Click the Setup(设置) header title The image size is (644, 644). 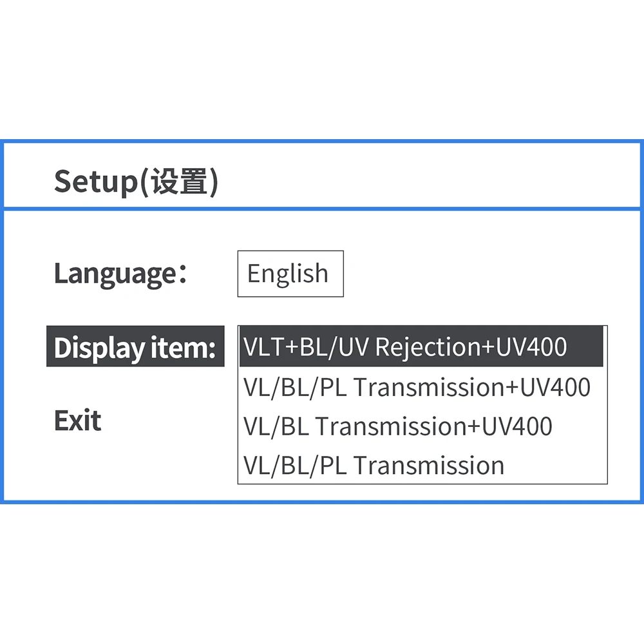[x=136, y=182]
